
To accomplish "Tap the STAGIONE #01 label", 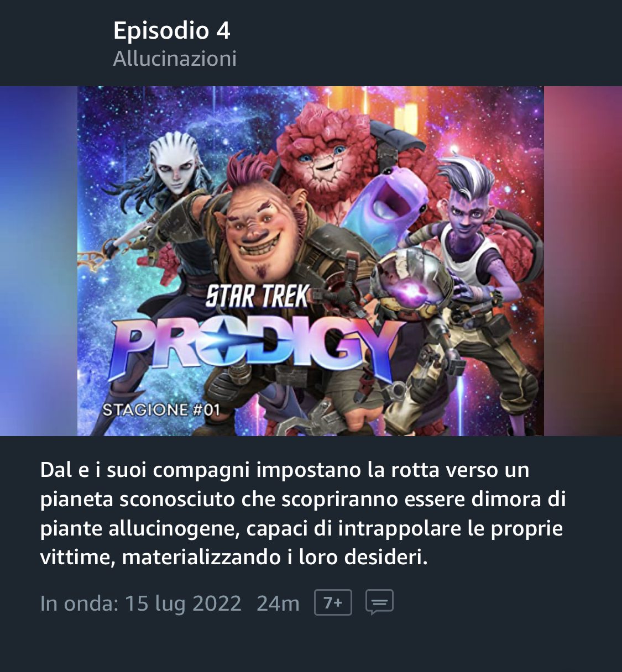I will (x=161, y=410).
